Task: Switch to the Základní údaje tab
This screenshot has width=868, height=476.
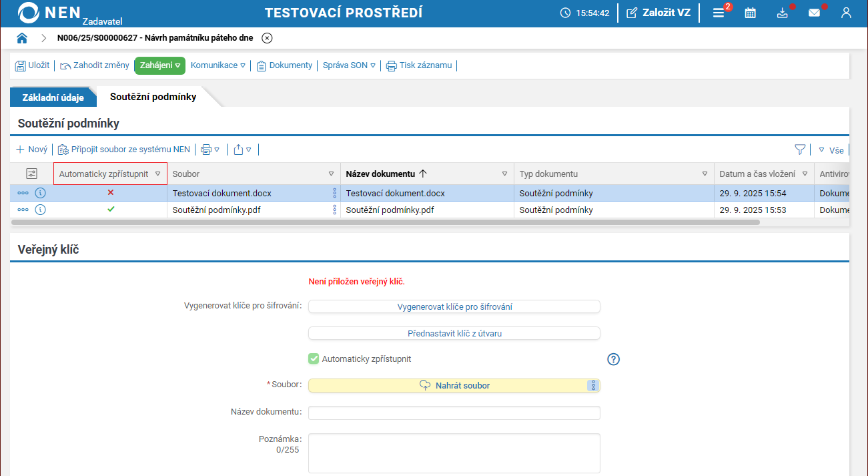Action: click(53, 97)
